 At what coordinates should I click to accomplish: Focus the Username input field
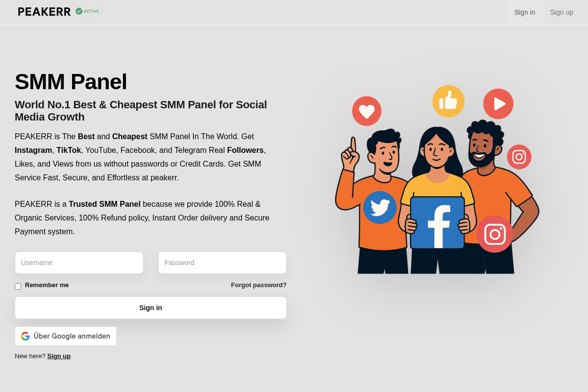(x=79, y=263)
